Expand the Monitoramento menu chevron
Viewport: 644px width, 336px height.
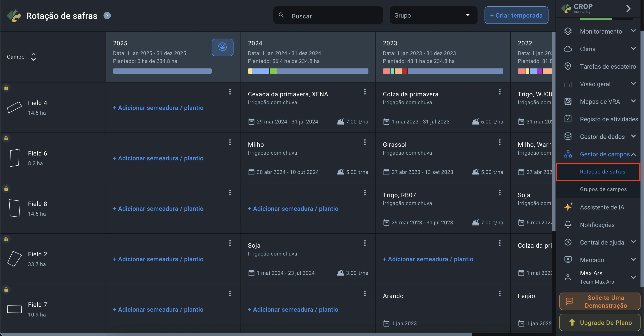click(633, 31)
